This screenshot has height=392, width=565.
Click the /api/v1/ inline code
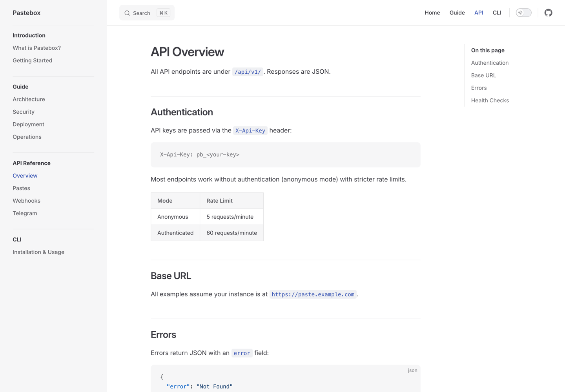pyautogui.click(x=248, y=72)
